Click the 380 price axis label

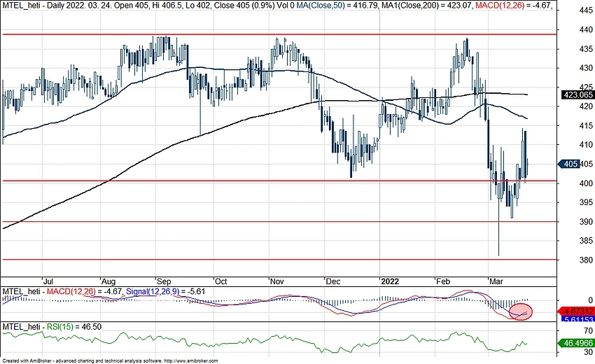(x=587, y=260)
